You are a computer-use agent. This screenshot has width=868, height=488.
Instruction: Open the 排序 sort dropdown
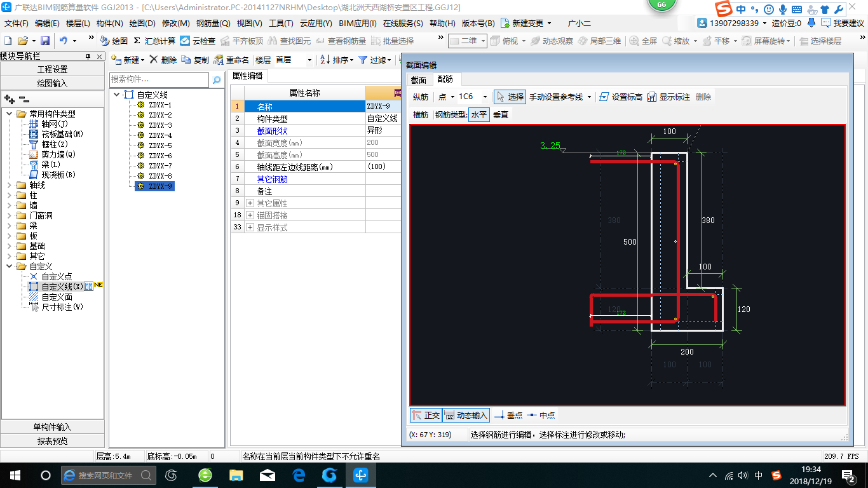pyautogui.click(x=336, y=60)
